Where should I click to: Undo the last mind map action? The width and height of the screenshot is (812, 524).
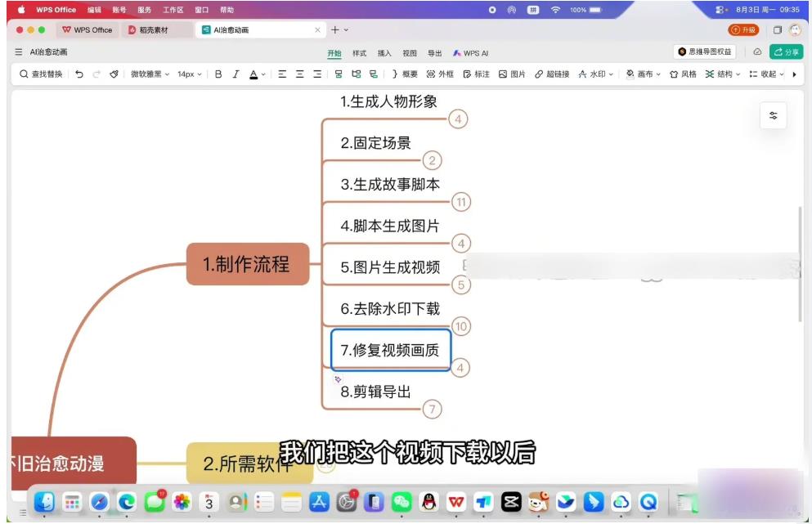pyautogui.click(x=79, y=74)
